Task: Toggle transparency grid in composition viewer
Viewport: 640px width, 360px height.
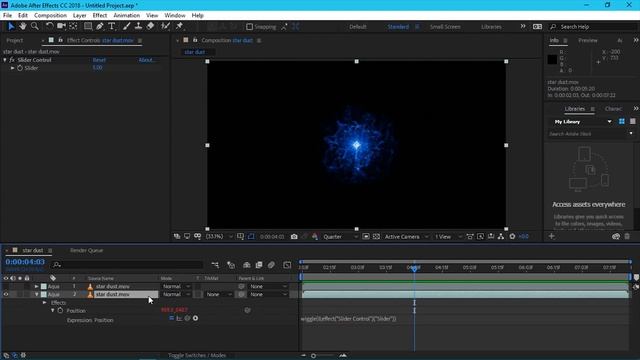Action: (x=376, y=237)
